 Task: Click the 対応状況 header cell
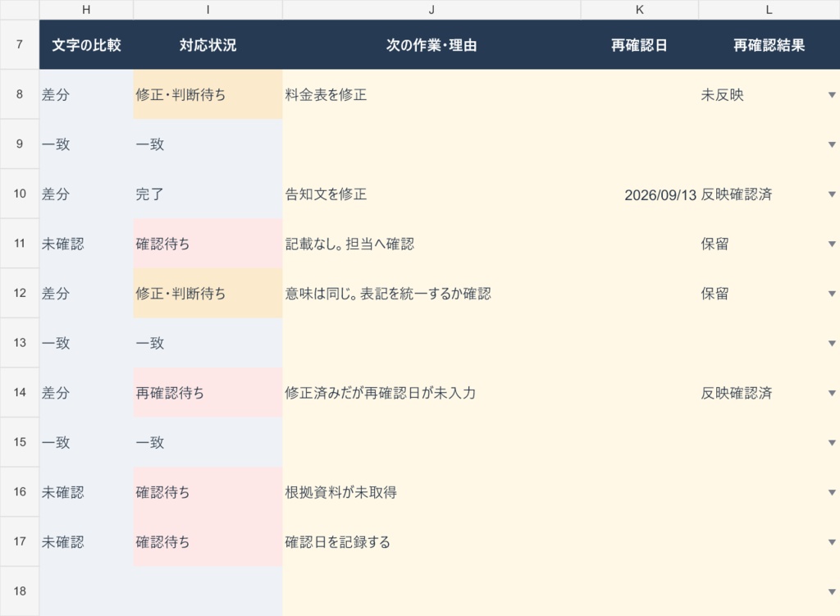208,45
